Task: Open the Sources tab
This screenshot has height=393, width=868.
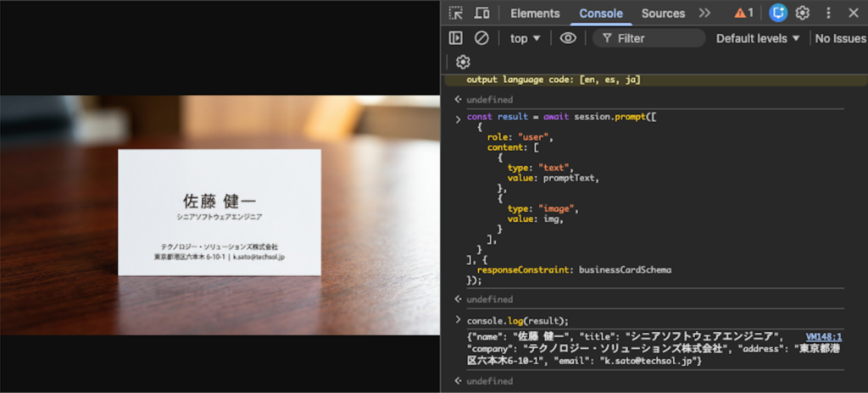Action: (663, 13)
